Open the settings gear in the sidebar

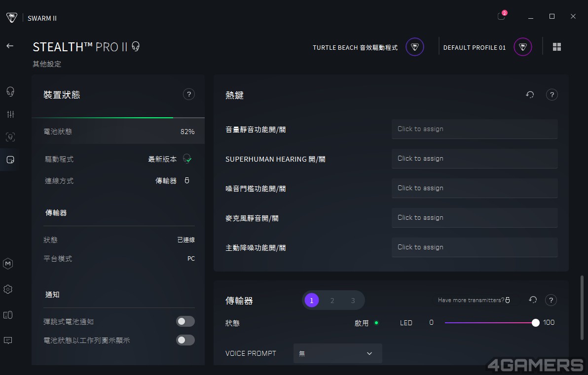click(8, 289)
